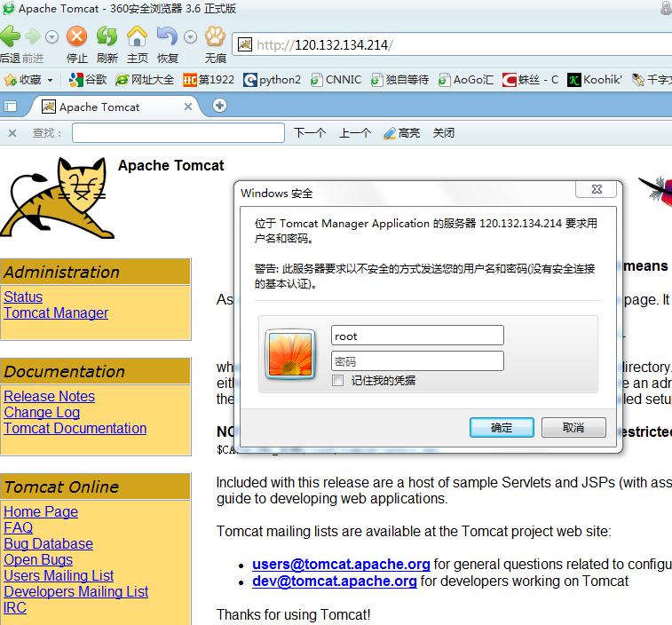Open the 独自等待 bookmark

pos(399,80)
